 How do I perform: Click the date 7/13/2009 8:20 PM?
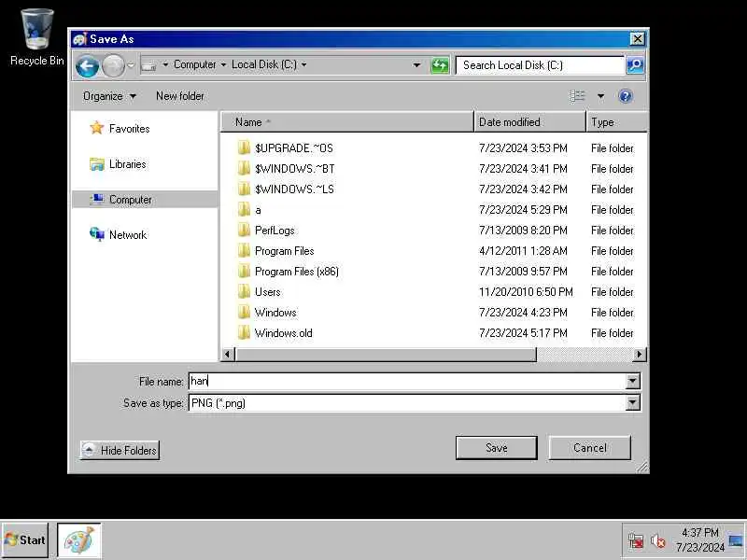point(523,231)
